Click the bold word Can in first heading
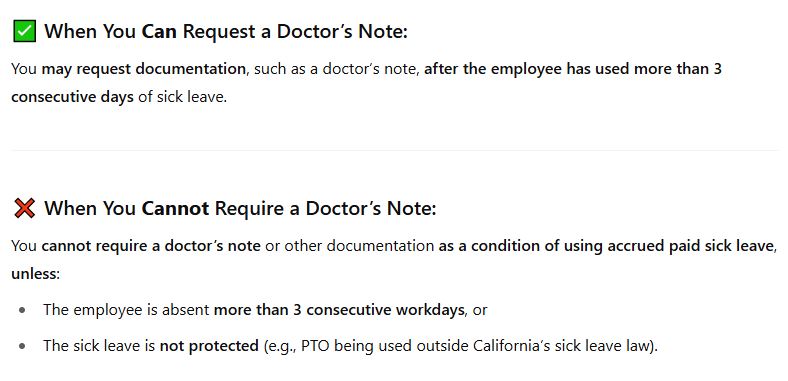Image resolution: width=788 pixels, height=381 pixels. pyautogui.click(x=159, y=32)
